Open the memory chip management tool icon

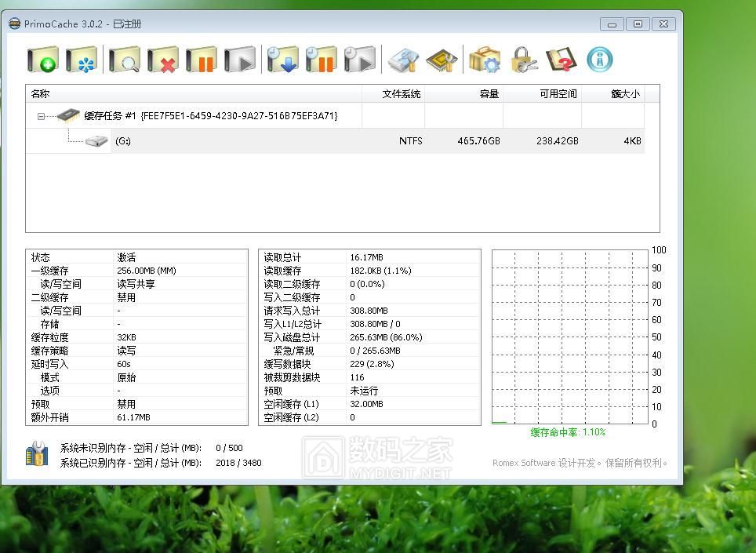[442, 60]
